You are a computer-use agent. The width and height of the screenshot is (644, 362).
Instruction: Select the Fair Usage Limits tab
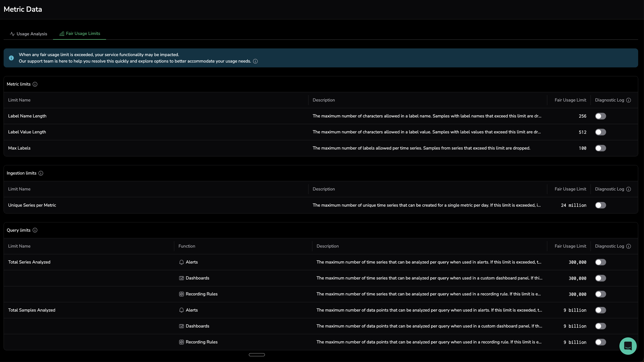click(80, 33)
